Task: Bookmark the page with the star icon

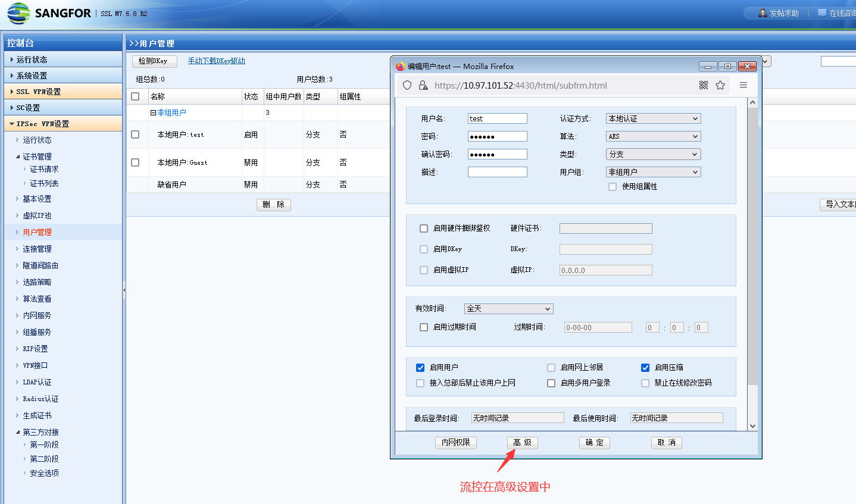Action: (x=720, y=85)
